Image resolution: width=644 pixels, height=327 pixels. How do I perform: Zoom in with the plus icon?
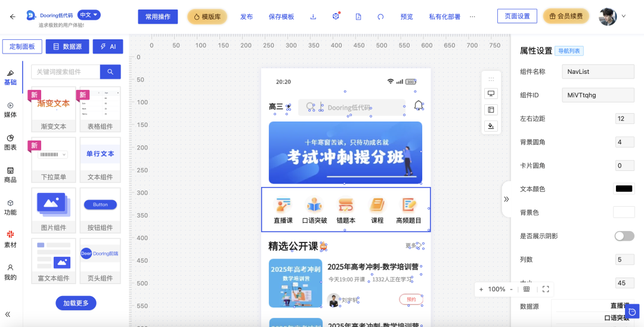click(481, 289)
